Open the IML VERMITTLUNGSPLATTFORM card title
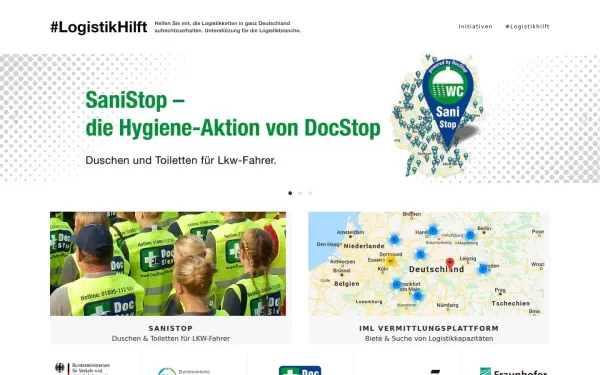Image resolution: width=600 pixels, height=375 pixels. click(429, 328)
